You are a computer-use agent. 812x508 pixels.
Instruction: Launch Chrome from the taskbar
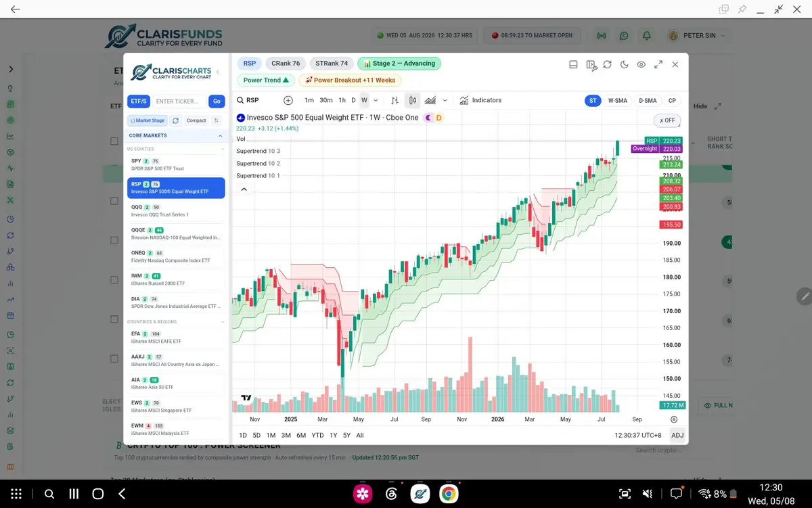[x=448, y=494]
